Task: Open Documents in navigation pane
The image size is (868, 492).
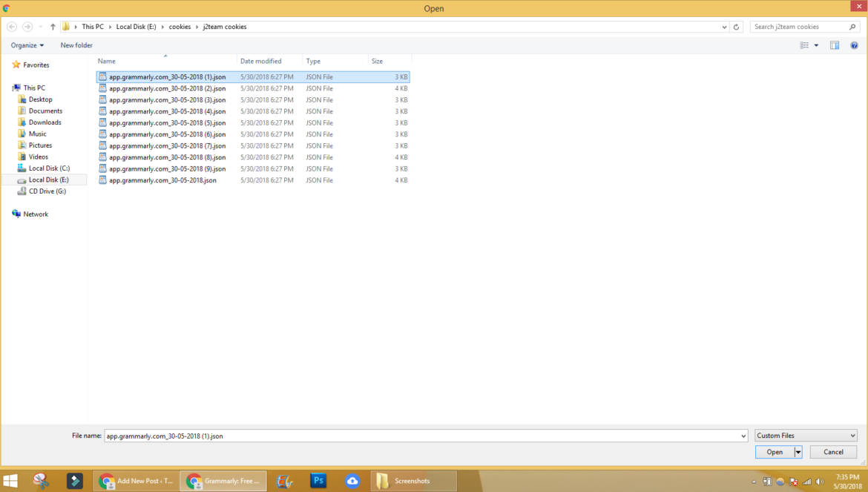Action: point(45,111)
